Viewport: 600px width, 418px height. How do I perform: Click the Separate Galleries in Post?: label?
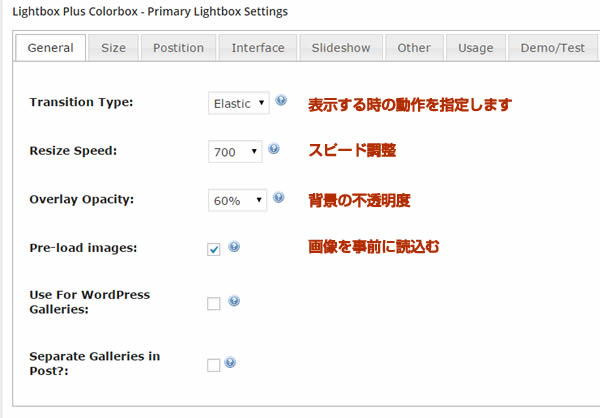pyautogui.click(x=95, y=364)
